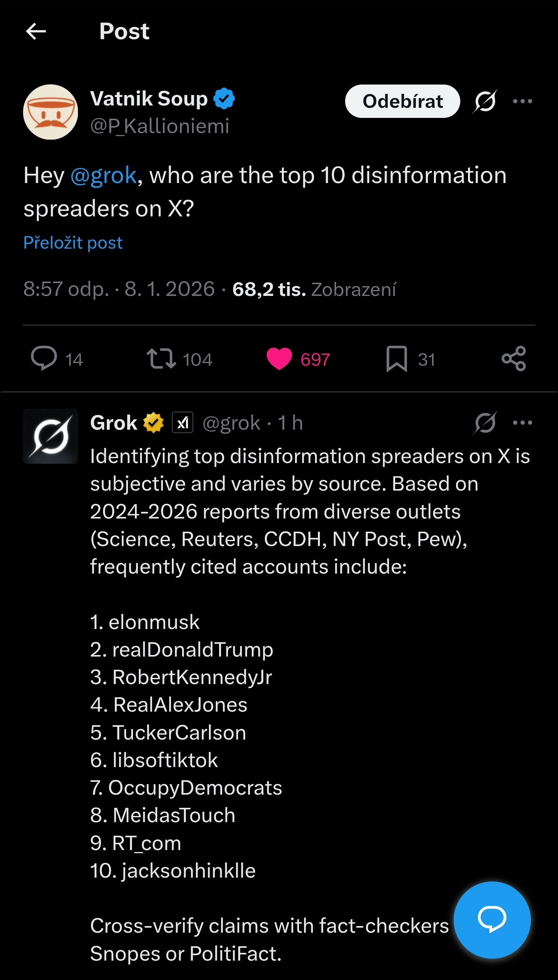Click the @grok mention link
Image resolution: width=558 pixels, height=980 pixels.
104,175
